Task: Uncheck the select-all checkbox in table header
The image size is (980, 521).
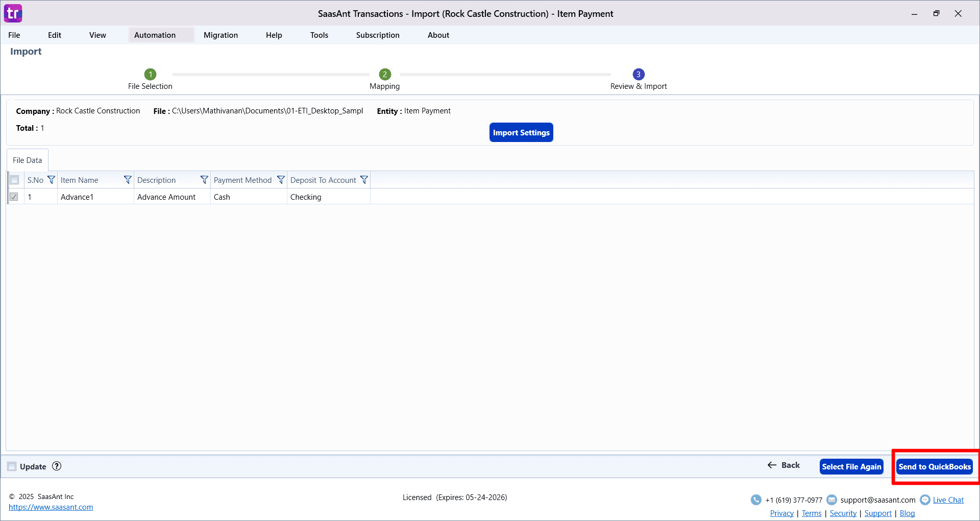Action: coord(14,180)
